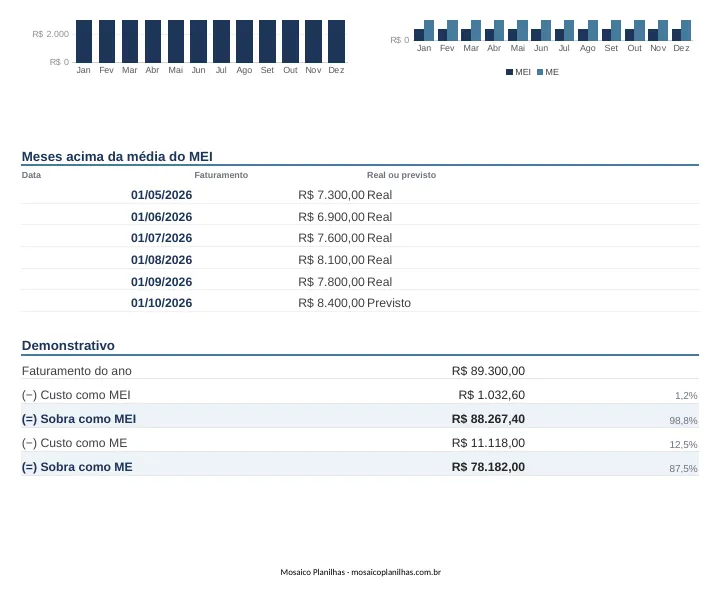Click the Previsto status cell
Viewport: 719px width, 597px height.
pos(389,303)
